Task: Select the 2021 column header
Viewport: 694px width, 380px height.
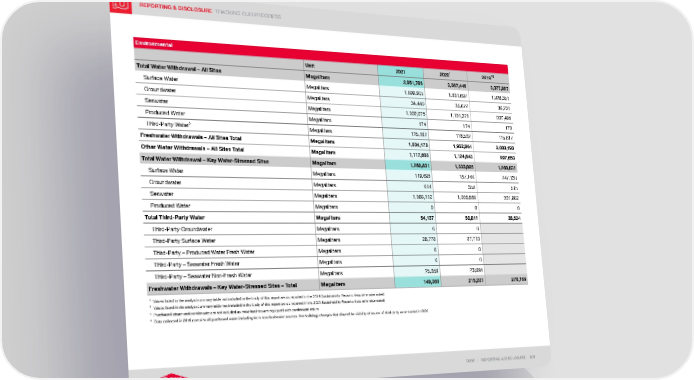Action: tap(401, 71)
